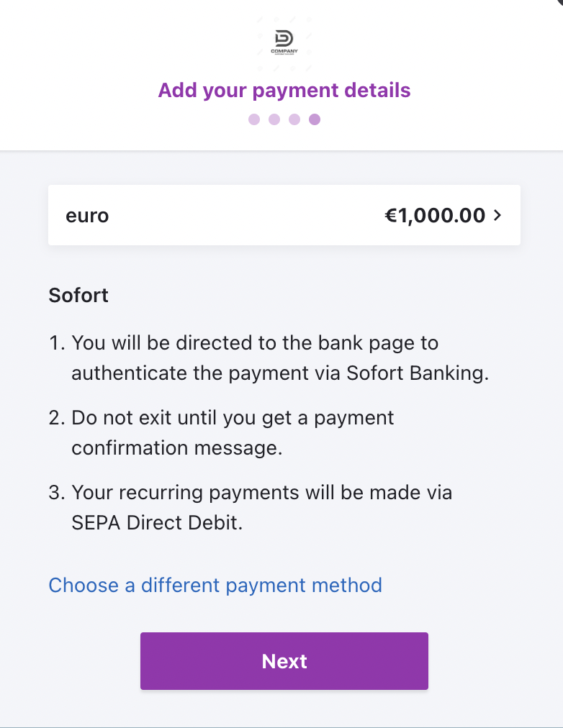The width and height of the screenshot is (563, 728).
Task: Click the "1." list number marker
Action: pos(58,342)
